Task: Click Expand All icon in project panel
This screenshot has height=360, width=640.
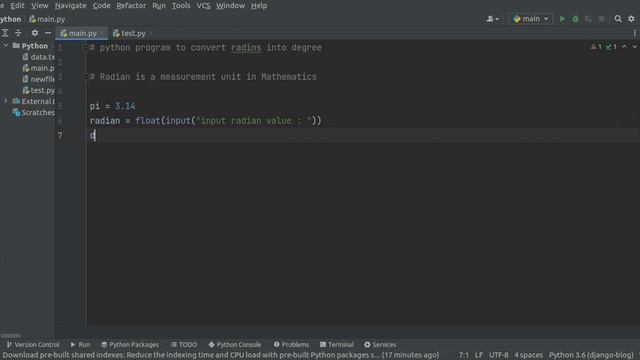Action: click(5, 33)
